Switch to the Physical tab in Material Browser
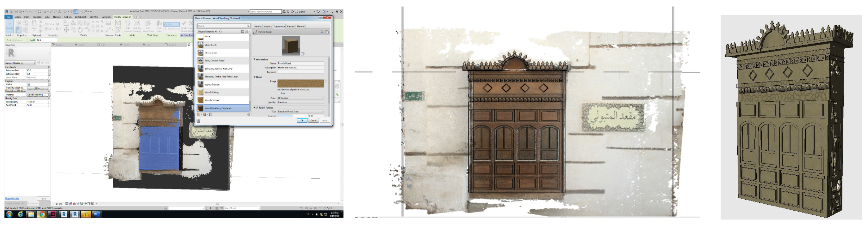Image resolution: width=868 pixels, height=226 pixels. click(x=291, y=26)
